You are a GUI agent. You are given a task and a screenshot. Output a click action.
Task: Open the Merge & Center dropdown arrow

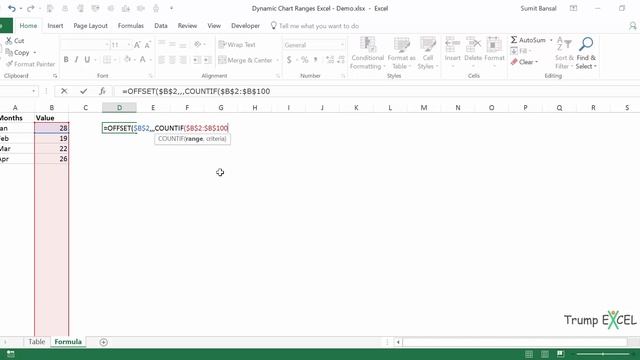click(x=278, y=60)
